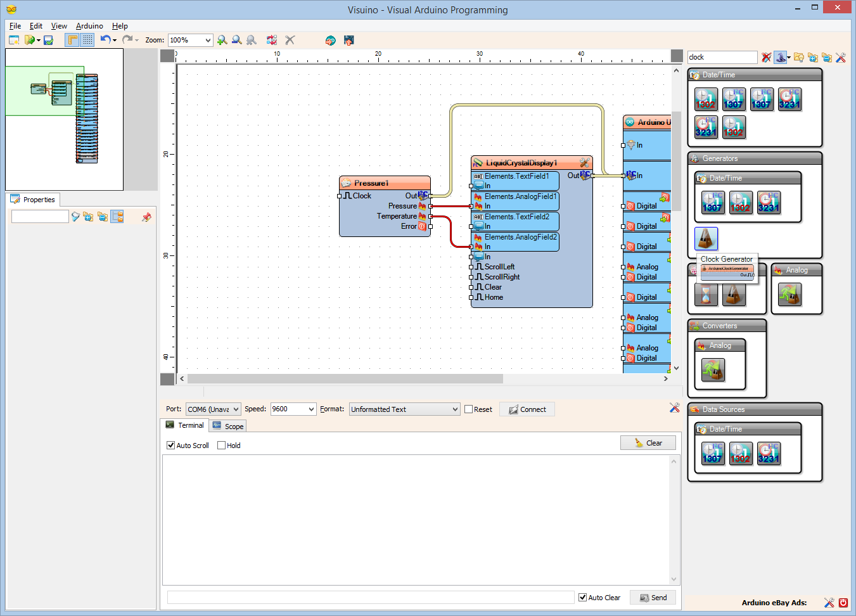Click the save project toolbar icon
This screenshot has height=616, width=856.
48,40
